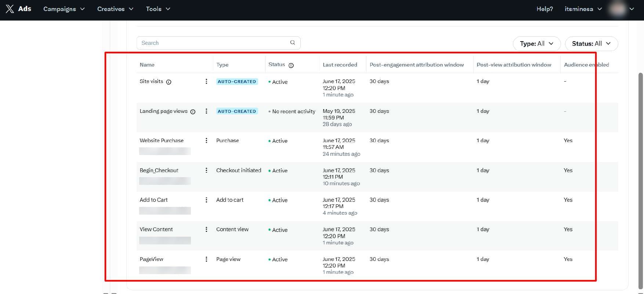Viewport: 644px width, 294px height.
Task: Click the Name column header
Action: 147,65
